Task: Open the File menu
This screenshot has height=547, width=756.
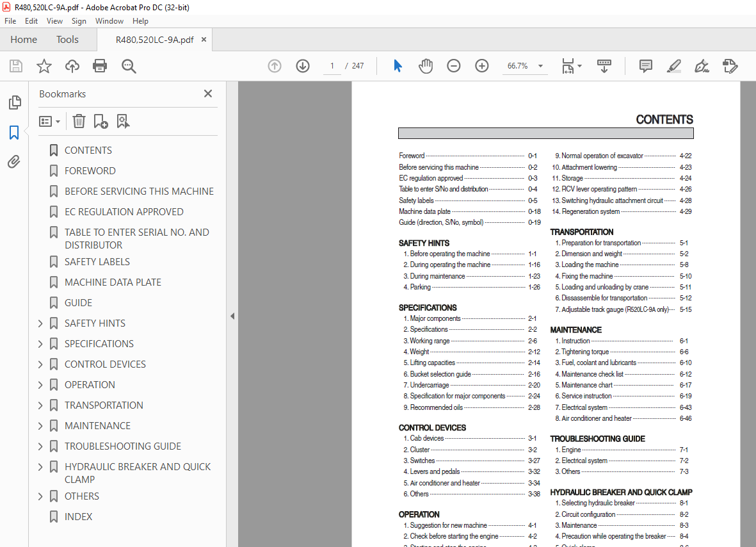Action: 10,20
